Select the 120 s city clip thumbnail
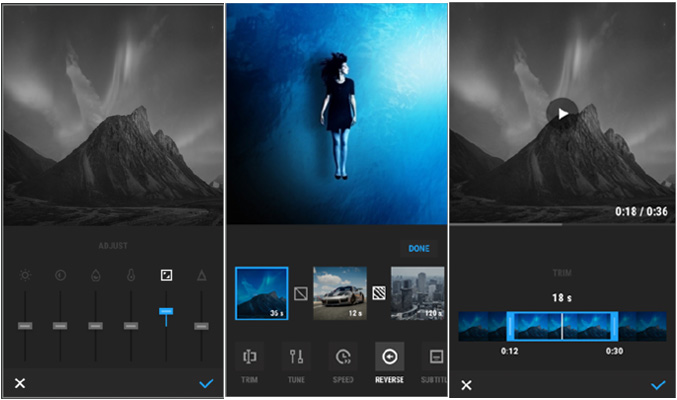 [x=418, y=294]
